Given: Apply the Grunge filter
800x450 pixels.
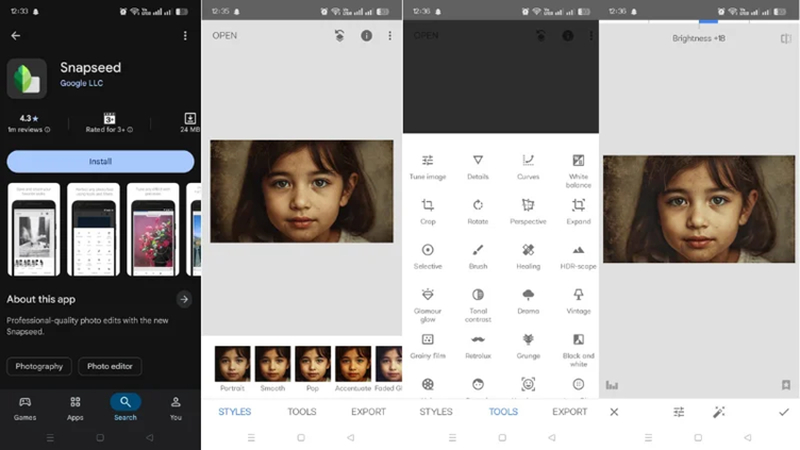Looking at the screenshot, I should click(x=528, y=346).
